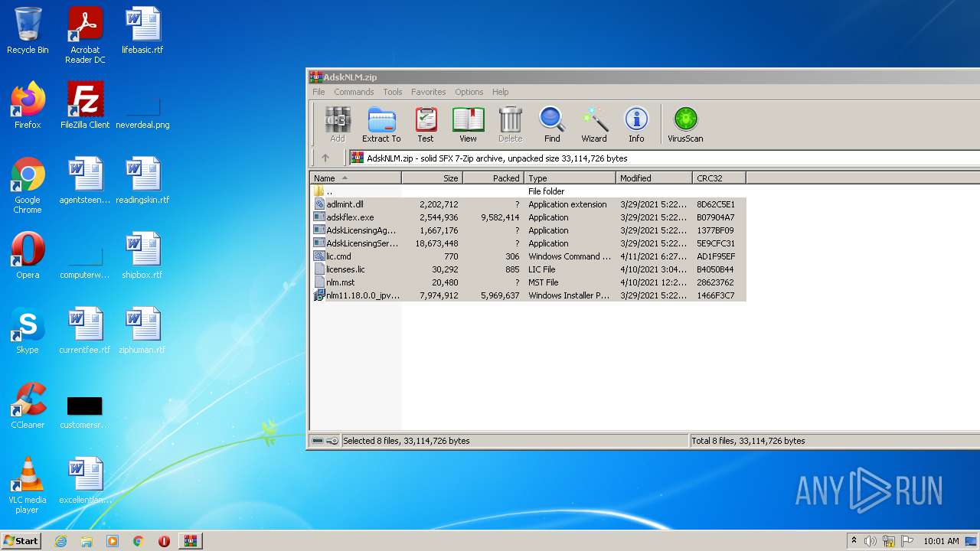Launch the VLC media player shortcut
The height and width of the screenshot is (551, 980).
pyautogui.click(x=28, y=485)
